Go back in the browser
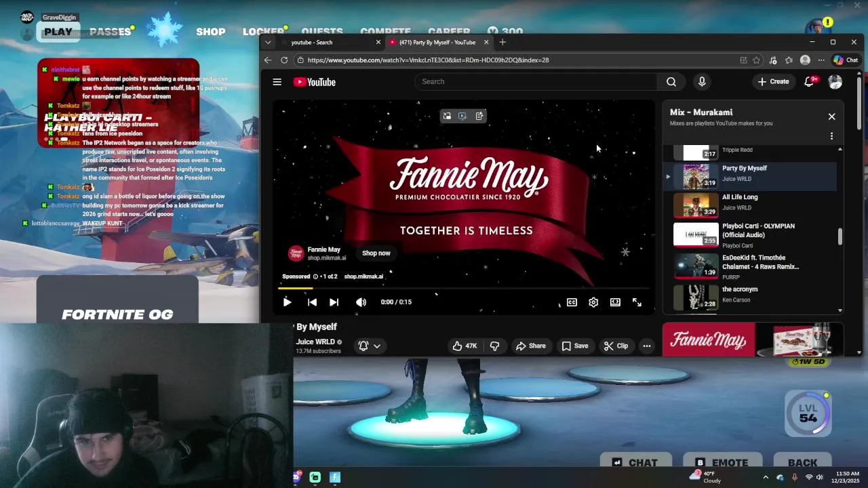868x488 pixels. [x=268, y=60]
